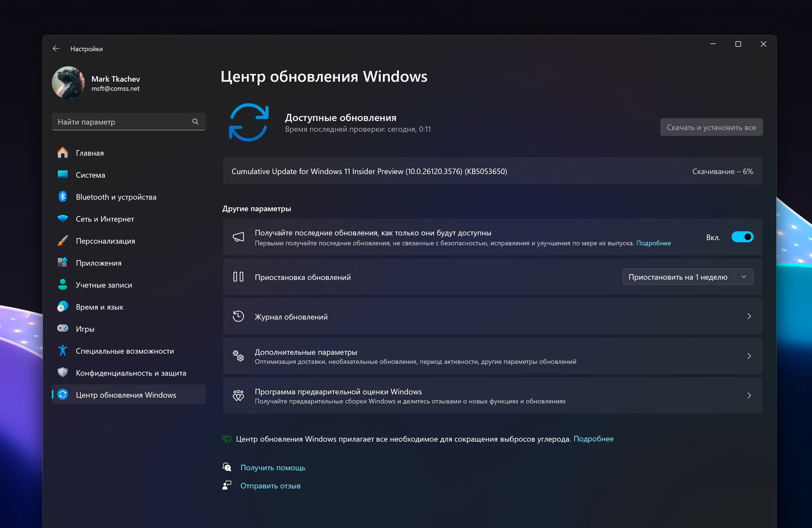Click the gears icon for Дополнительные параметры
Viewport: 812px width, 528px height.
pos(238,356)
